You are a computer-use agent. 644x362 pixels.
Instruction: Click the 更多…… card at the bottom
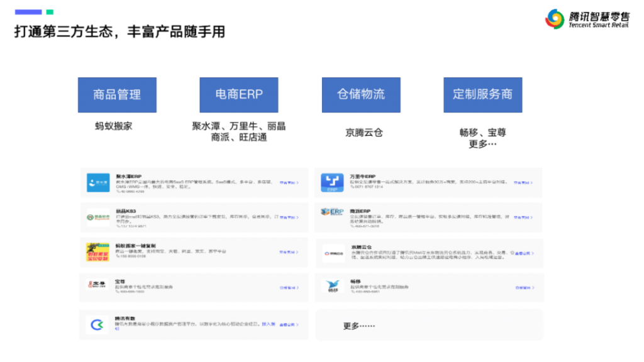tap(429, 326)
